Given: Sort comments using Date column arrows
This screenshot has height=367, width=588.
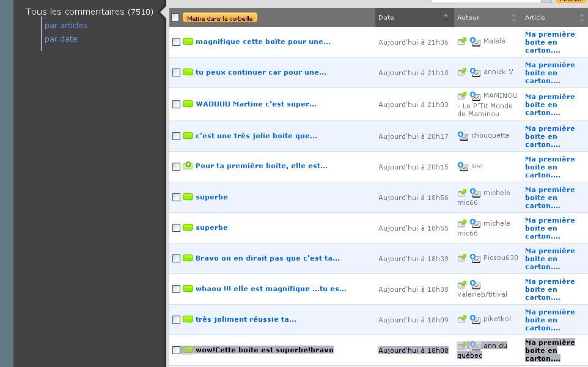Looking at the screenshot, I should click(446, 17).
